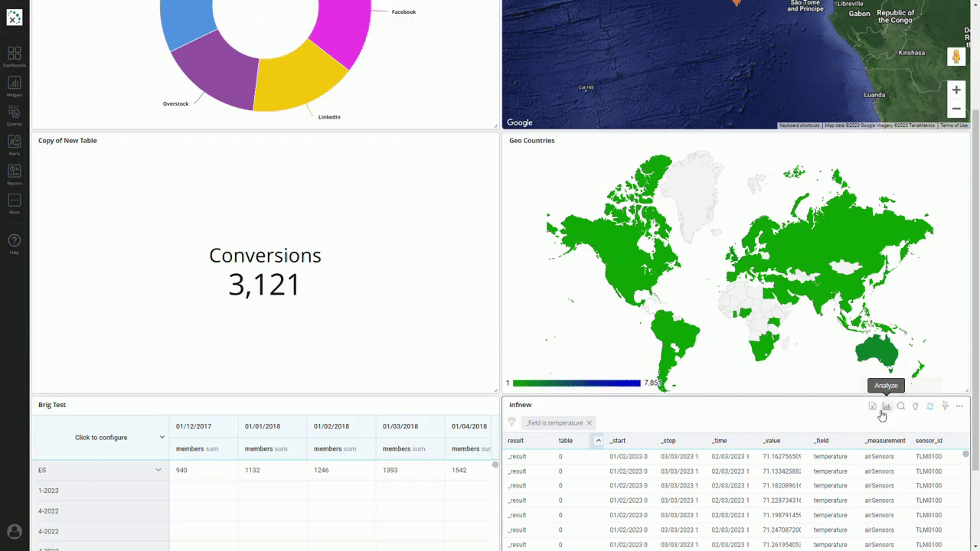Image resolution: width=980 pixels, height=551 pixels.
Task: Zoom out on the Google map
Action: (x=956, y=109)
